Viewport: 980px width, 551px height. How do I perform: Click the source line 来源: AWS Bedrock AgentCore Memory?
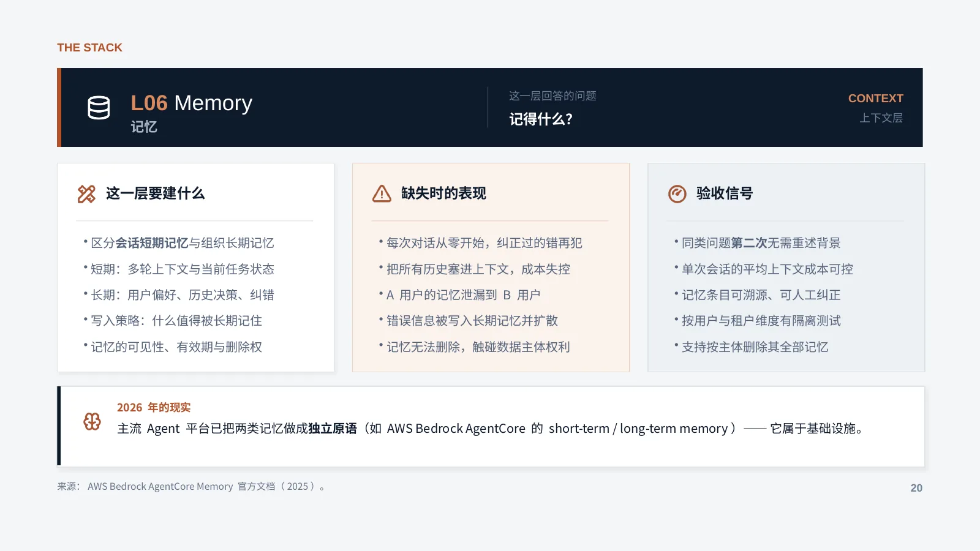191,487
